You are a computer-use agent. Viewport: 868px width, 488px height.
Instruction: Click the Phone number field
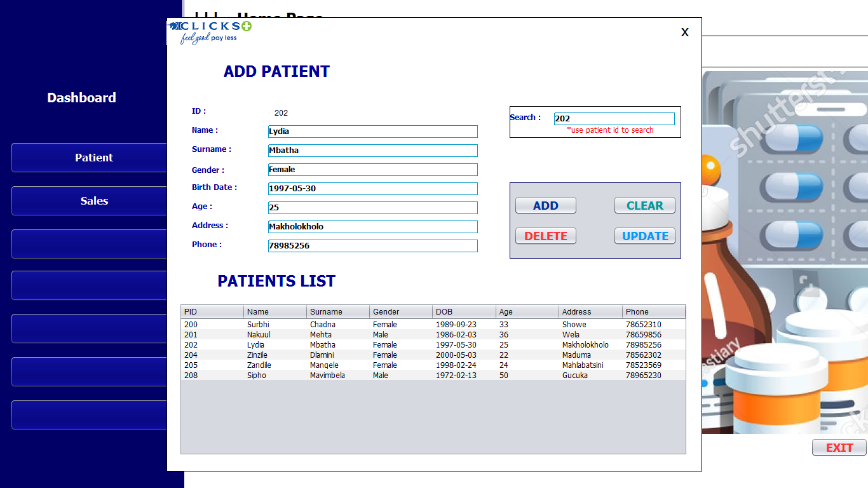pos(372,246)
